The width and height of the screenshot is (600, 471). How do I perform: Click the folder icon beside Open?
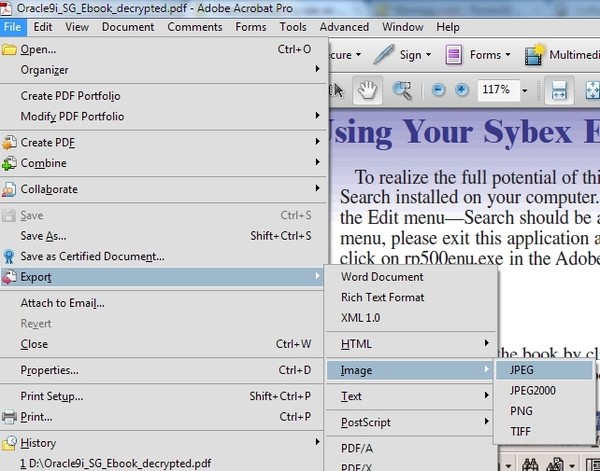[9, 50]
